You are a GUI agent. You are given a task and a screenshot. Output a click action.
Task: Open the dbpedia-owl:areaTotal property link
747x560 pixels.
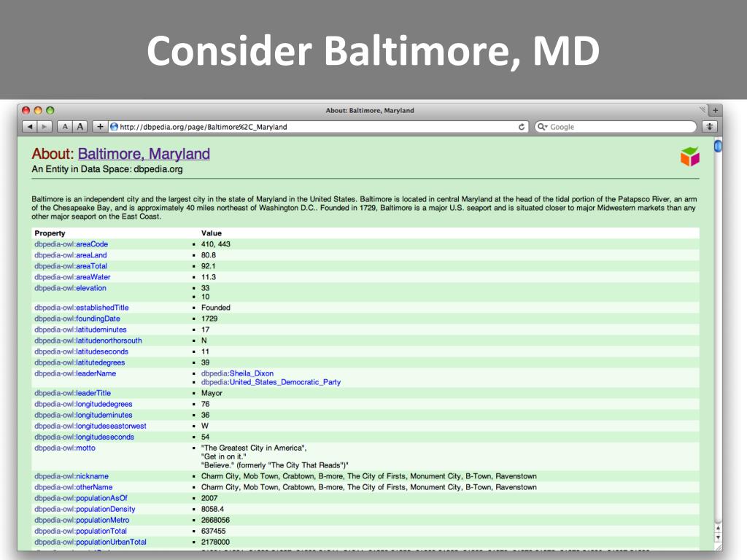[71, 266]
